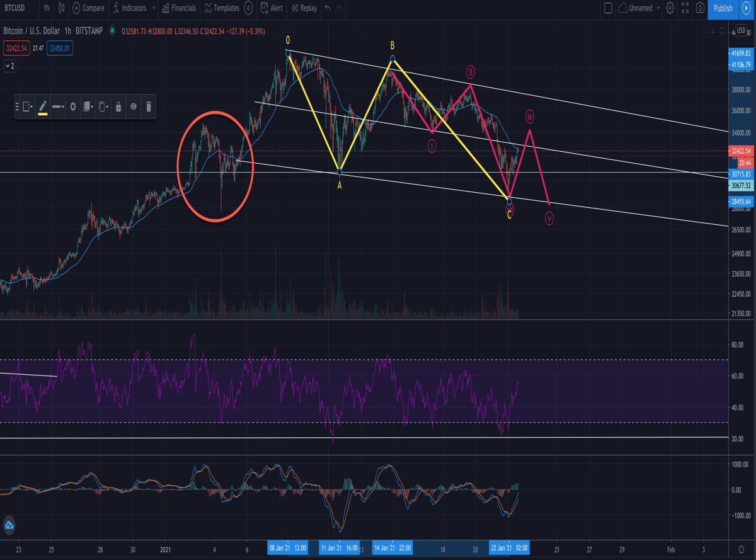756x560 pixels.
Task: Click the green market status dot
Action: click(x=112, y=30)
